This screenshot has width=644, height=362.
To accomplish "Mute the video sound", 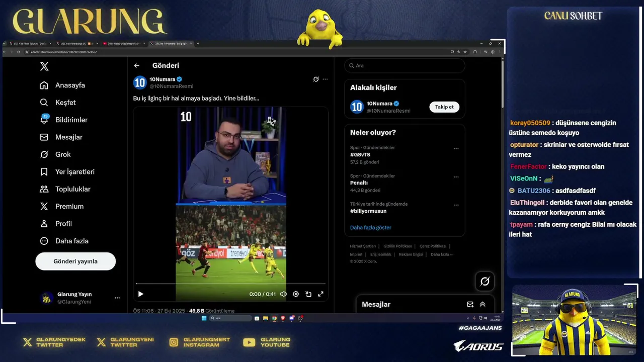I will click(x=283, y=294).
